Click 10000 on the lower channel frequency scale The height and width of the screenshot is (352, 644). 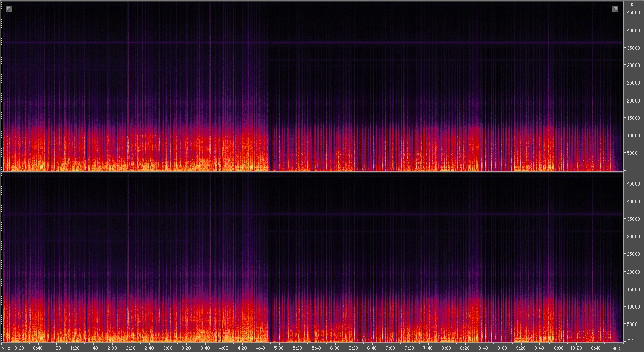pos(633,307)
